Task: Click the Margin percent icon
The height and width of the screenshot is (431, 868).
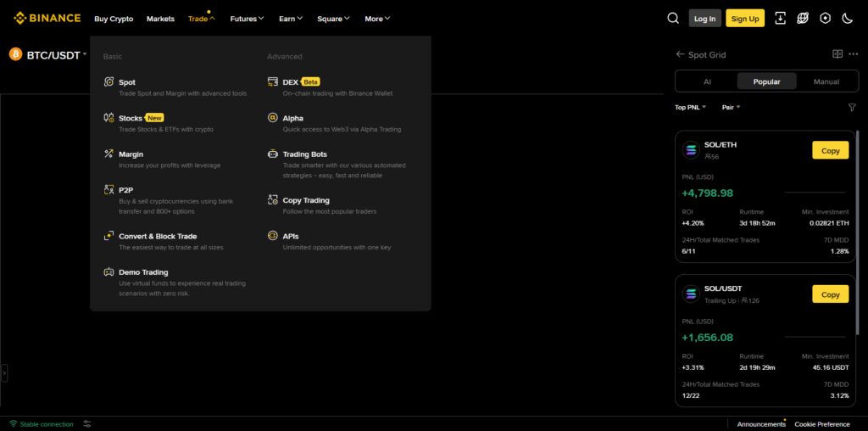Action: 109,154
